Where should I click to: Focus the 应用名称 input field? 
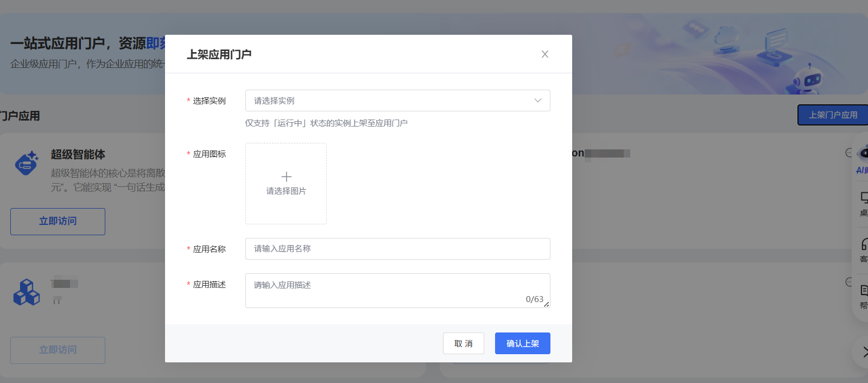point(397,249)
